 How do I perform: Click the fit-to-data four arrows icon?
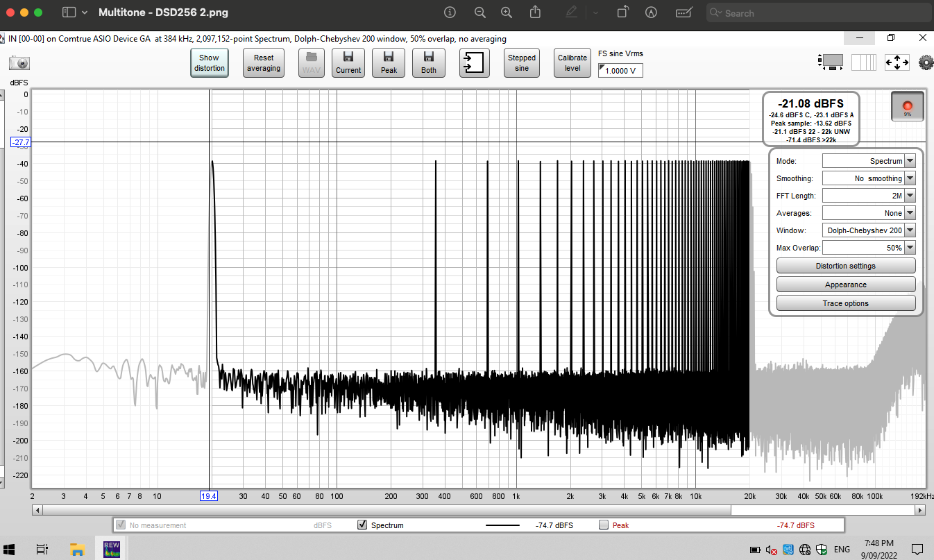point(897,62)
